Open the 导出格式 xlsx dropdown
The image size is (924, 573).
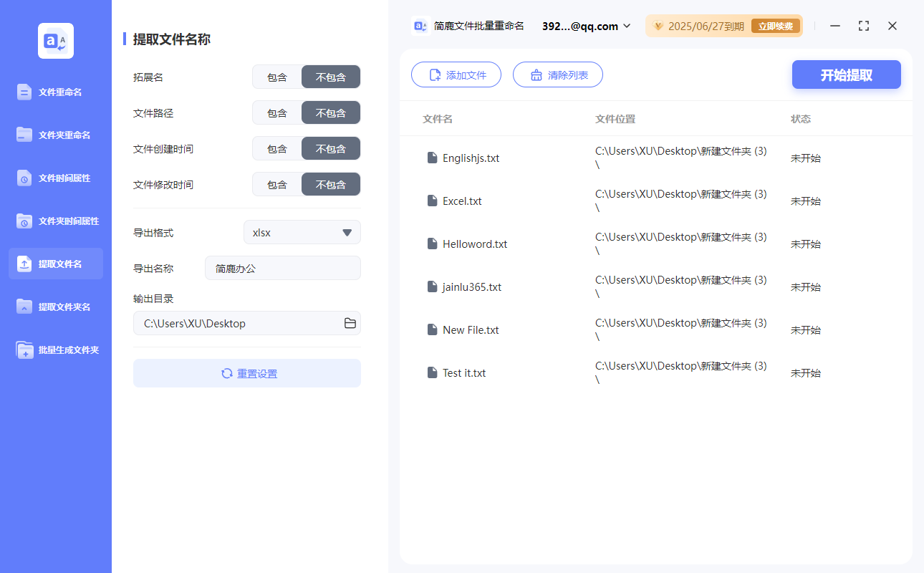point(302,232)
